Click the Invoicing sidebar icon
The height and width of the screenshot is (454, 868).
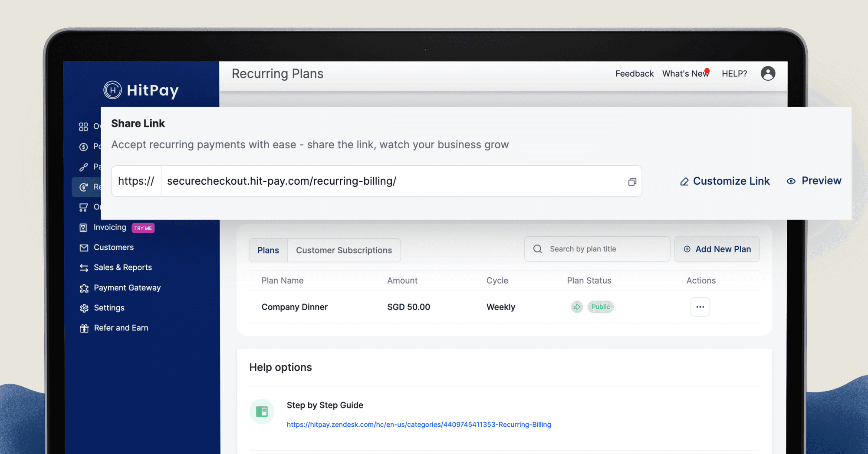(x=83, y=228)
